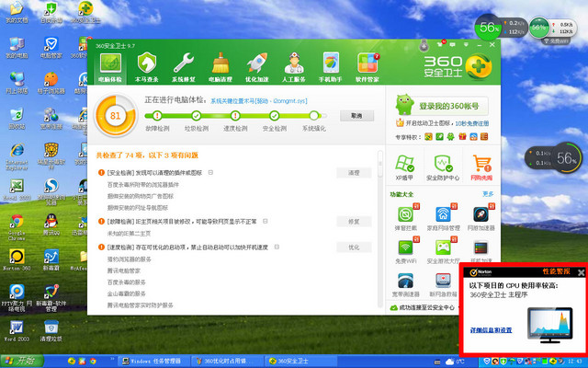Open the 人工服务 doctor icon

click(294, 65)
